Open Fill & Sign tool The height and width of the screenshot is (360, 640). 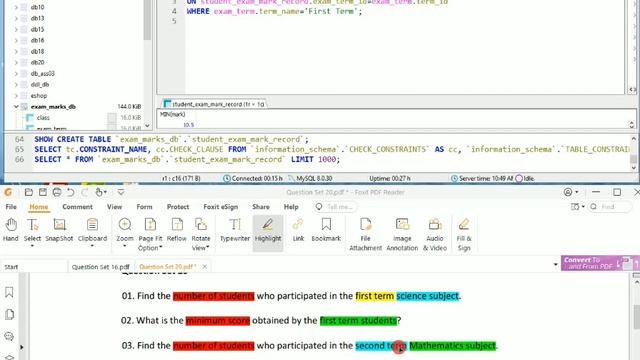point(464,234)
